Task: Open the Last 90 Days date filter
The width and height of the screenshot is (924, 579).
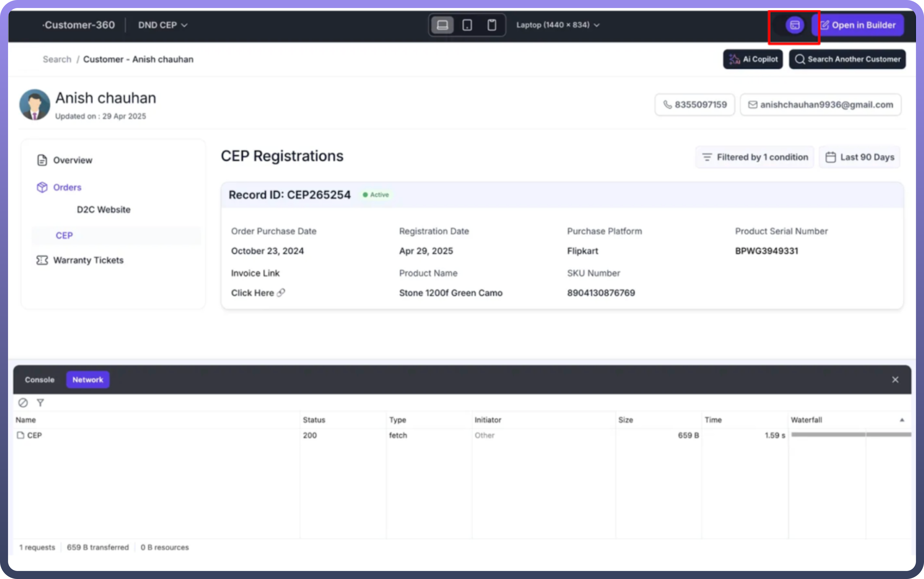Action: point(860,157)
